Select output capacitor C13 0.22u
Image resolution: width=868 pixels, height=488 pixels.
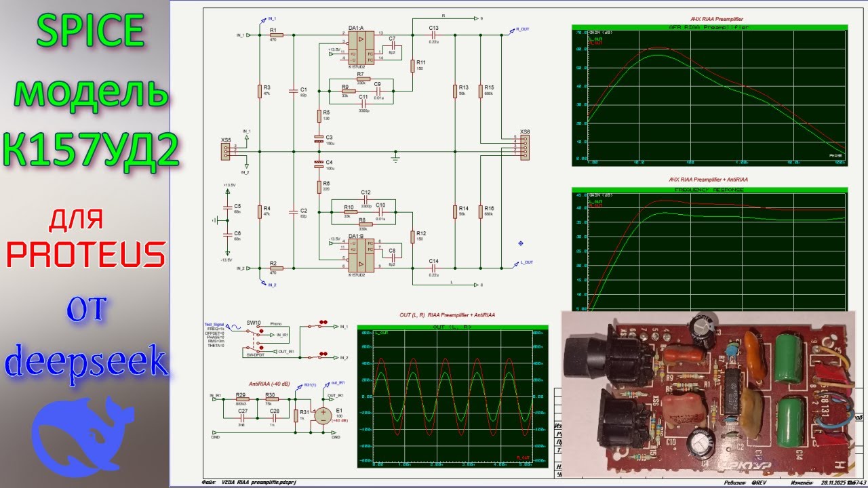(x=433, y=35)
